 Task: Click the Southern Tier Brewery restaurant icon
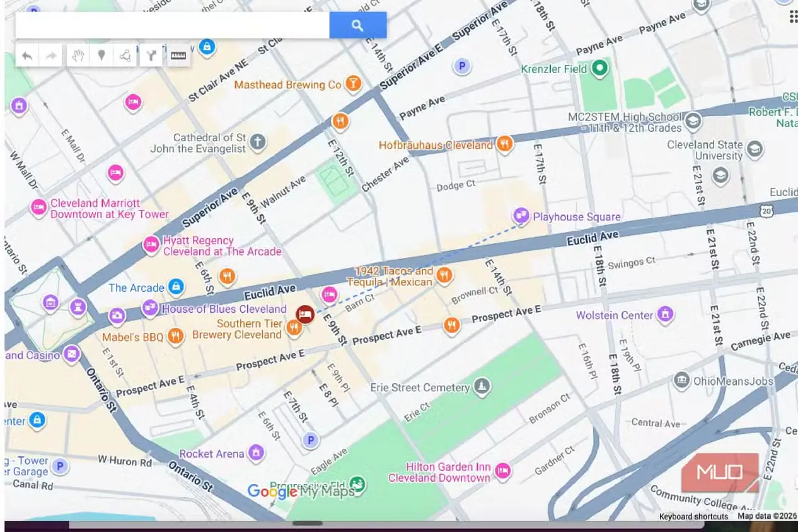click(294, 327)
